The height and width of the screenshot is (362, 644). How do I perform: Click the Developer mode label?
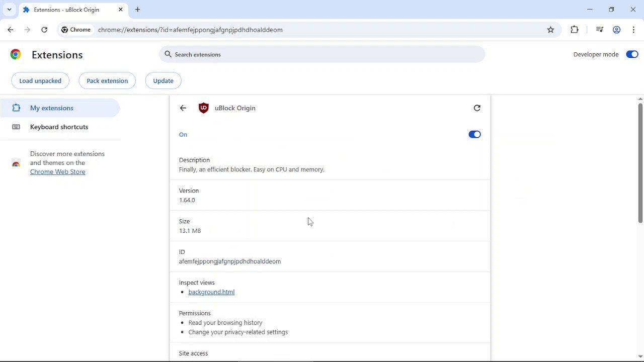(x=596, y=54)
